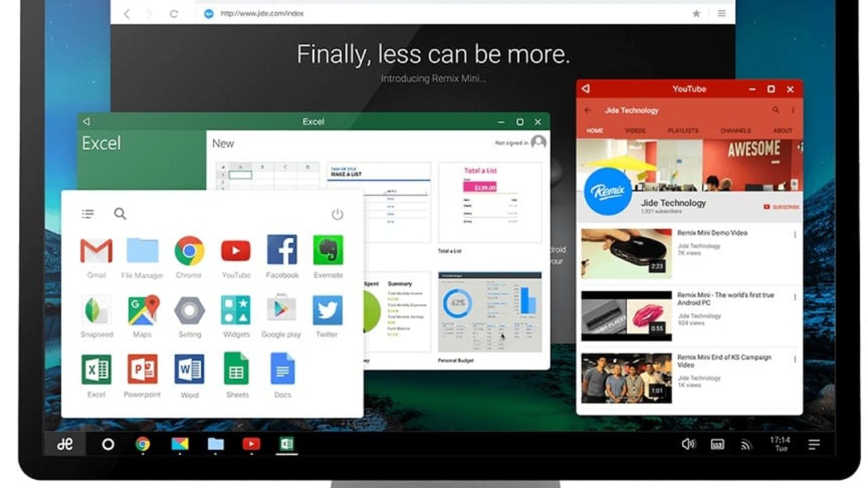Select the blank workbook template in Excel
Viewport: 868px width, 488px height.
[267, 176]
